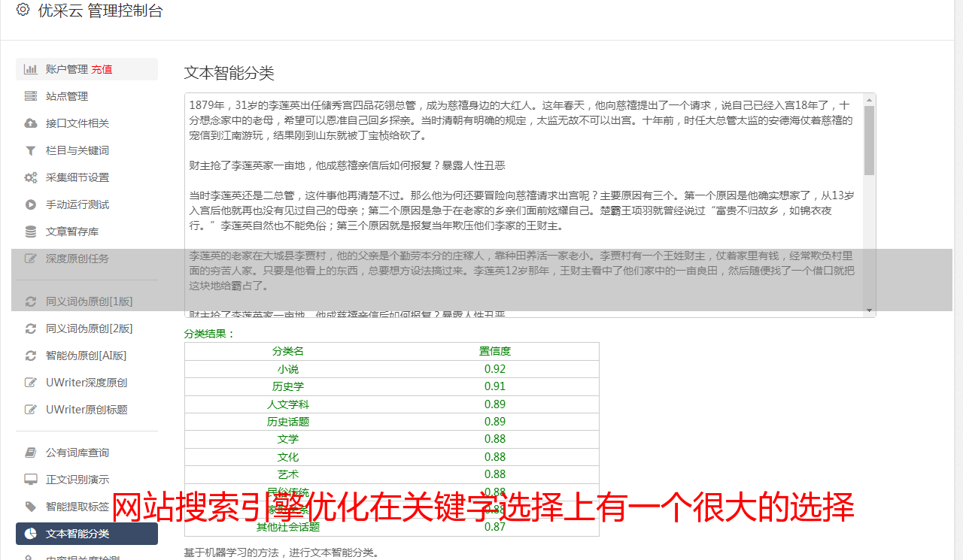Image resolution: width=963 pixels, height=560 pixels.
Task: Open UWriter原创标题 page
Action: pyautogui.click(x=87, y=410)
